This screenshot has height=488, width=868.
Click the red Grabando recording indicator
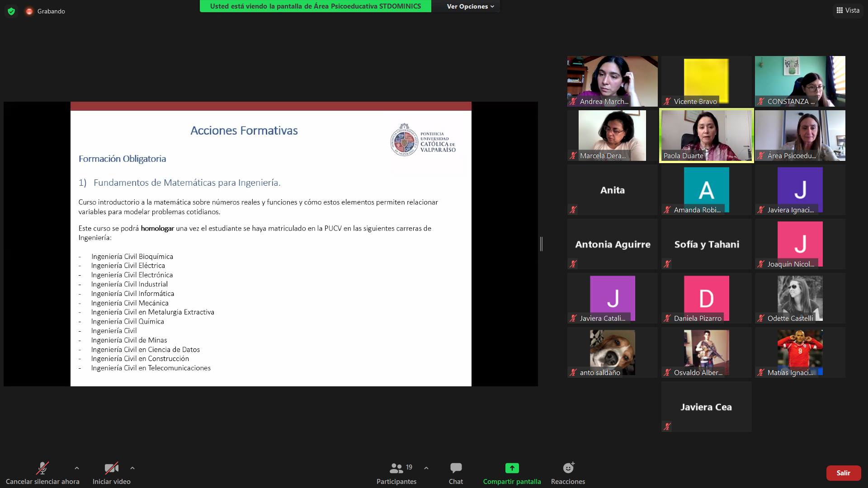[x=29, y=11]
